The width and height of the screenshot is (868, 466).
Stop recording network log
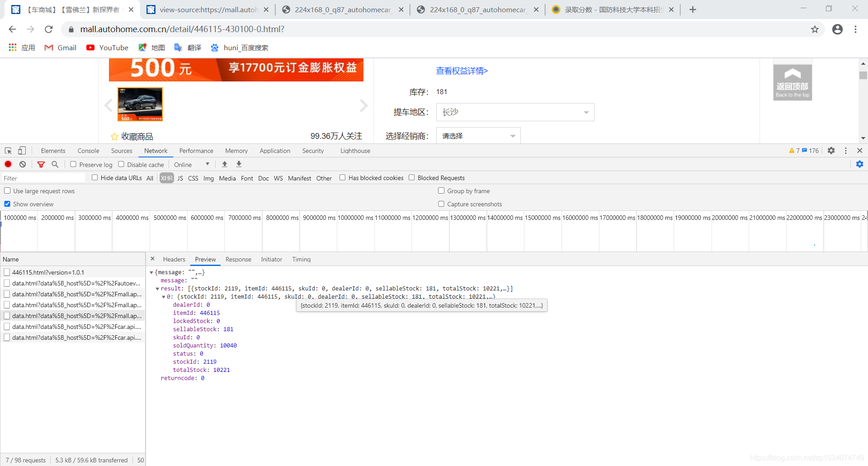[x=8, y=164]
